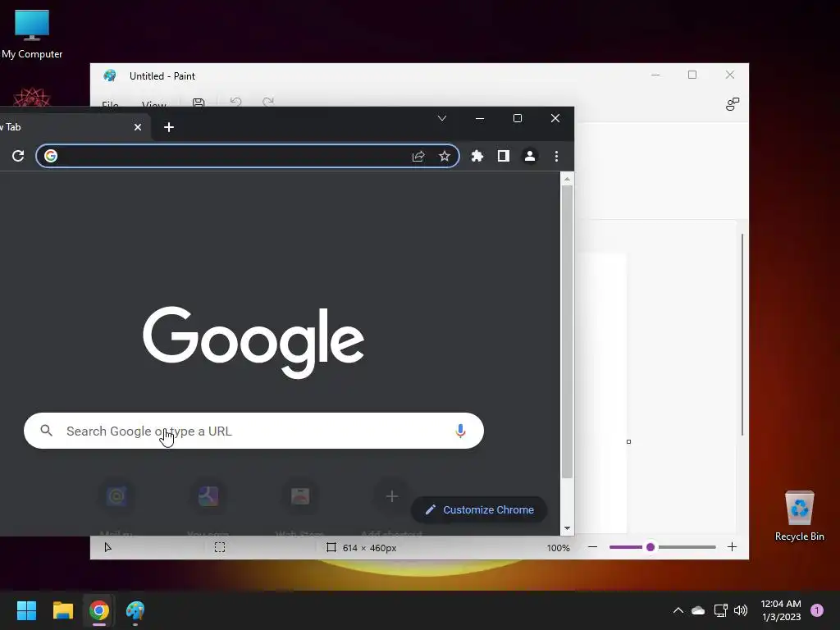Screen dimensions: 840x630
Task: Click the Share this page icon
Action: [418, 156]
